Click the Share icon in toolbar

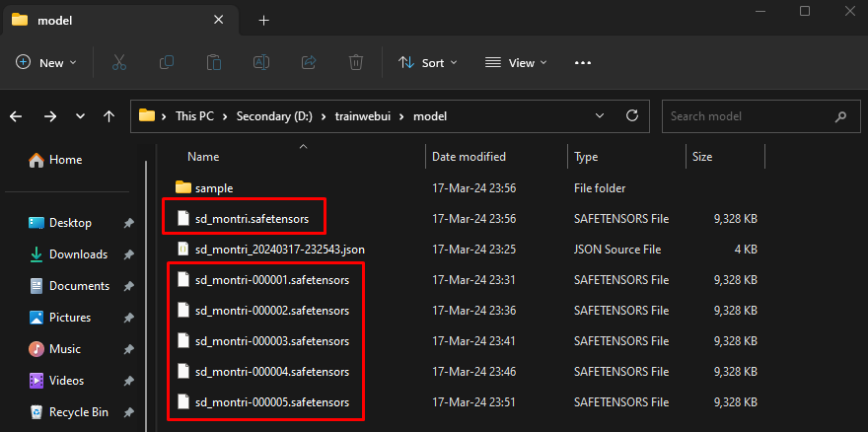(309, 62)
